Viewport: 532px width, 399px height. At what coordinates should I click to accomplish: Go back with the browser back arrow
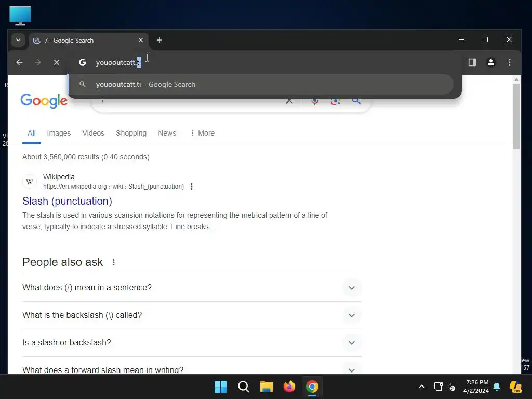(19, 62)
